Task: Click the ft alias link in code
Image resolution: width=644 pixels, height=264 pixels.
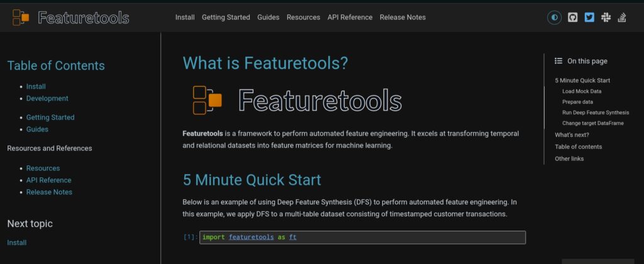Action: click(293, 238)
